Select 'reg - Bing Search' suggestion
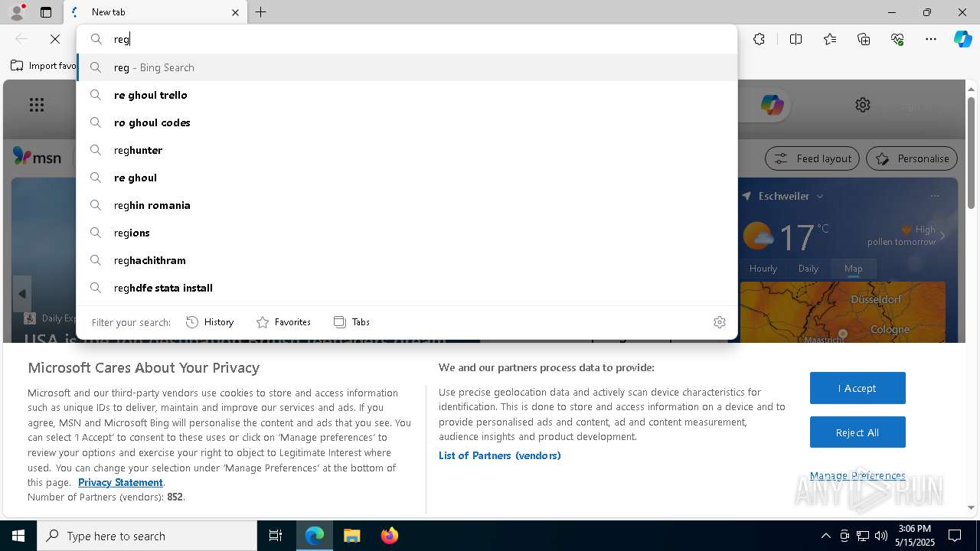980x551 pixels. (407, 67)
